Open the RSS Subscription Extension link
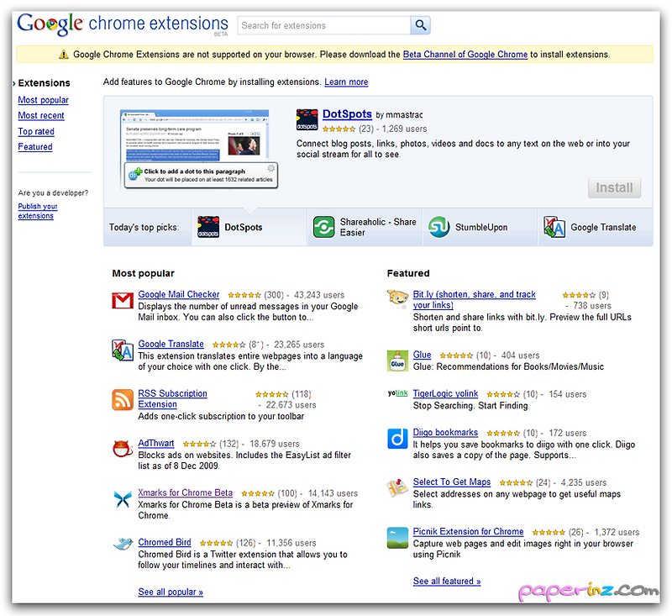This screenshot has width=672, height=616. coord(172,398)
